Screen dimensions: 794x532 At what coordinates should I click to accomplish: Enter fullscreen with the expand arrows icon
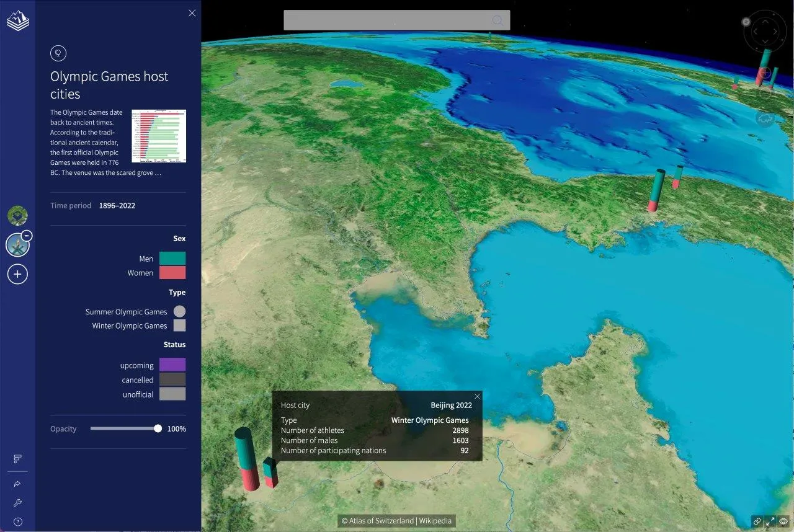770,521
